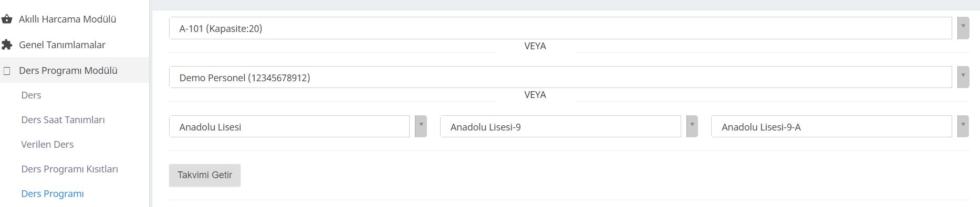Click the Takvimi Getir button
The image size is (980, 207).
pos(205,175)
